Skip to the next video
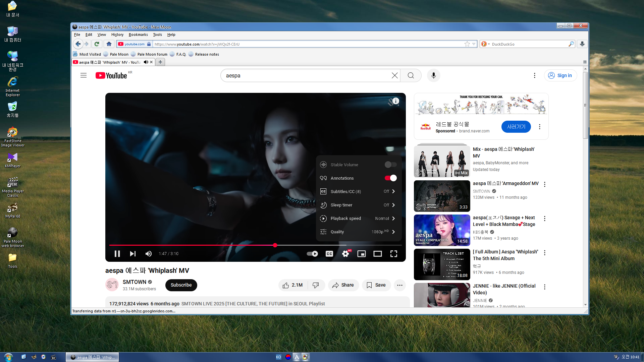Viewport: 644px width, 362px height. coord(133,254)
